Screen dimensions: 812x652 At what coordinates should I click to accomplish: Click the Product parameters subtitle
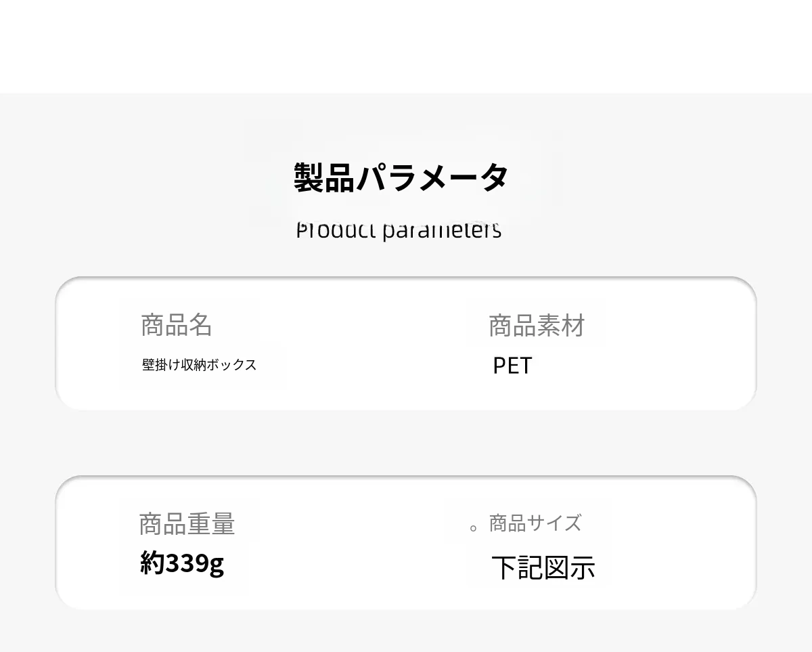click(399, 230)
